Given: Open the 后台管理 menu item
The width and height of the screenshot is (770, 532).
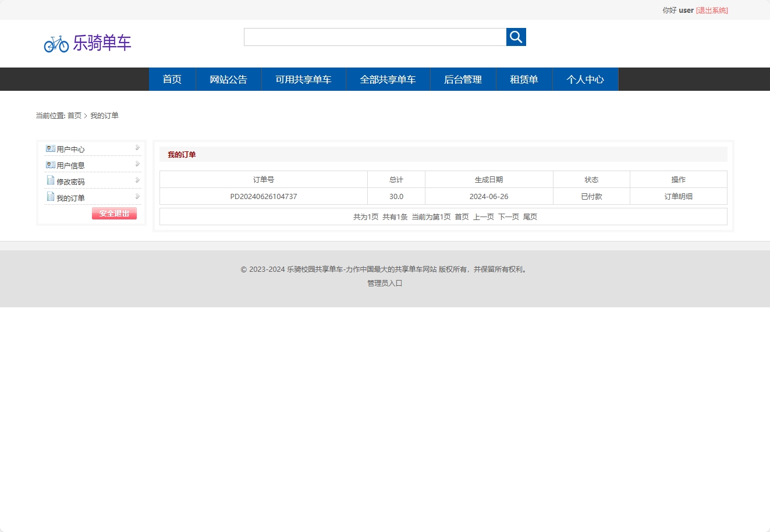Looking at the screenshot, I should point(463,79).
